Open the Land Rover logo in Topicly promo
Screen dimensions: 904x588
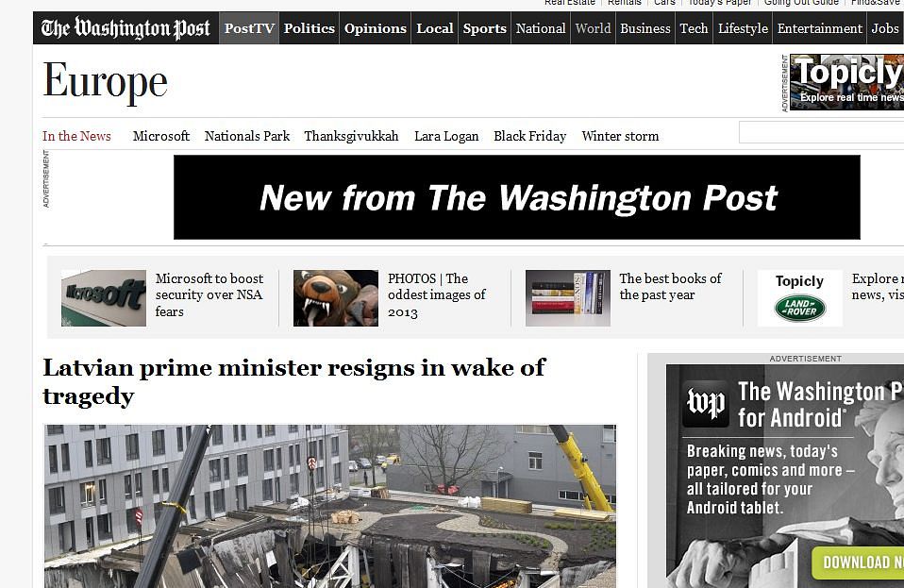[799, 309]
